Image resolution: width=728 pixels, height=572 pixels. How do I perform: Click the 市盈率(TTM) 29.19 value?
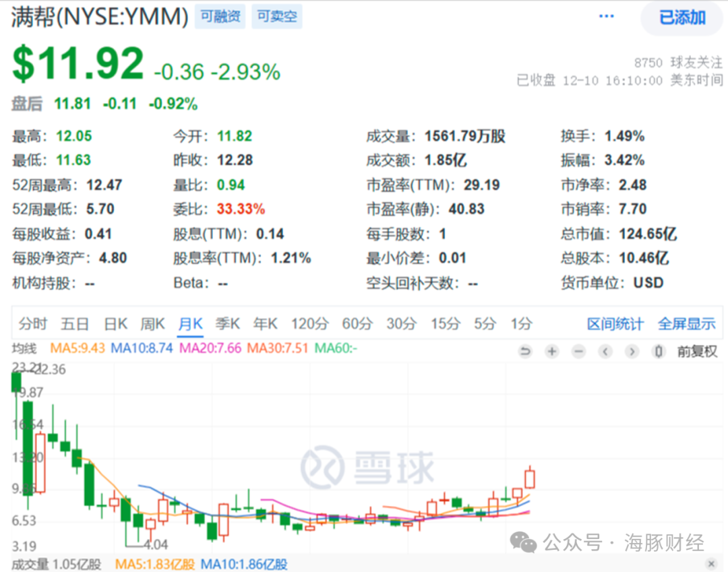pyautogui.click(x=482, y=185)
